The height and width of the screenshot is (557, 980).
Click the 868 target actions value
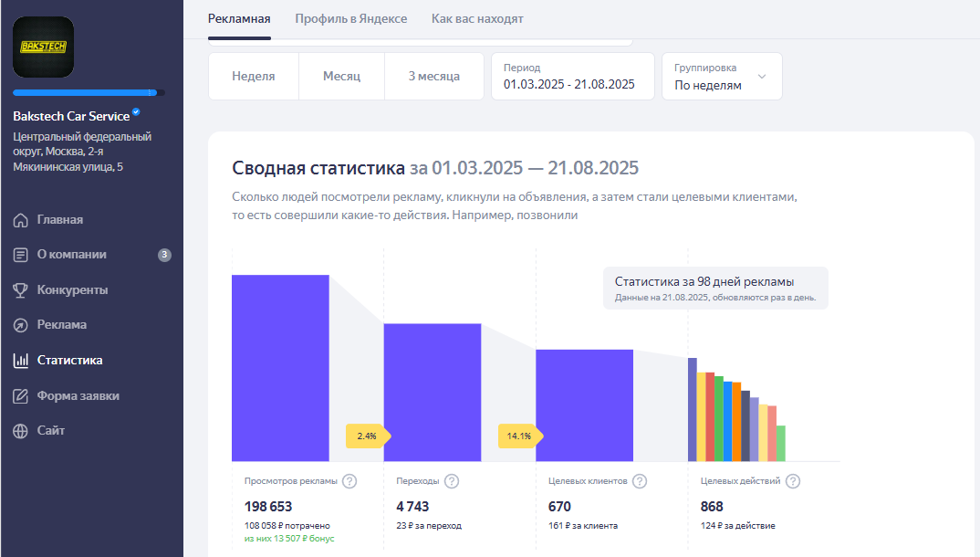tap(712, 507)
